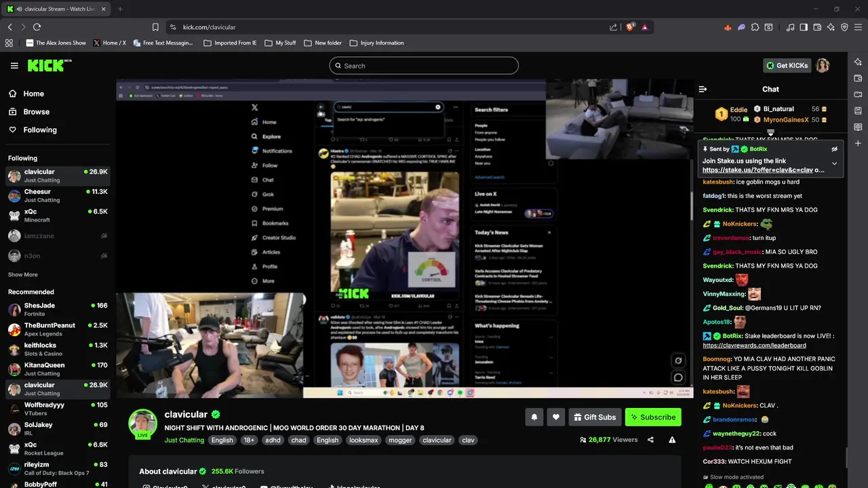Toggle the heart follow button

(555, 417)
